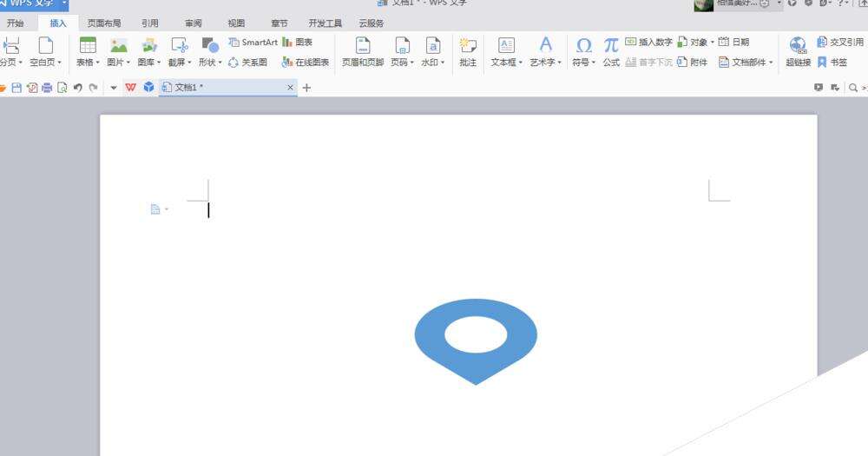Click the print icon in quick toolbar
The image size is (868, 456).
47,88
